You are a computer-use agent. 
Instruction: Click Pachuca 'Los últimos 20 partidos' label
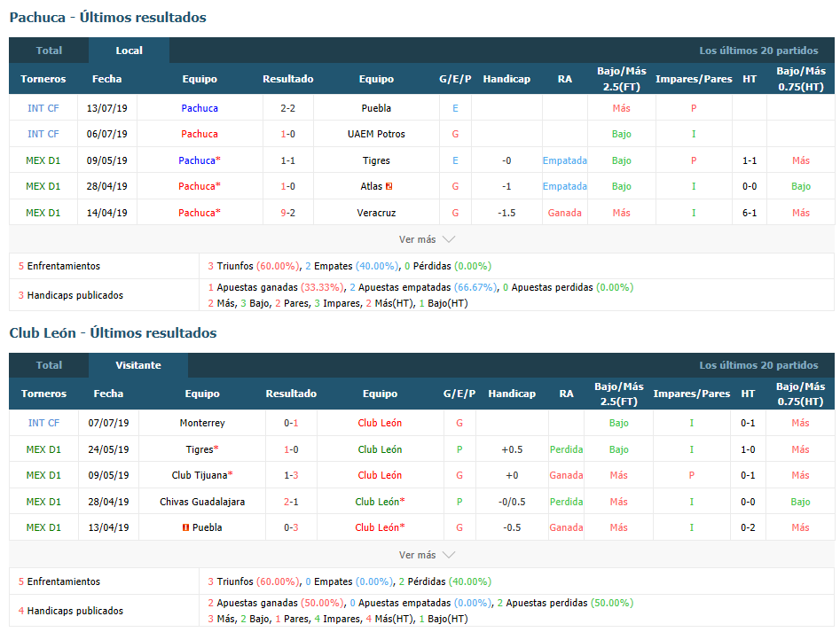coord(758,51)
